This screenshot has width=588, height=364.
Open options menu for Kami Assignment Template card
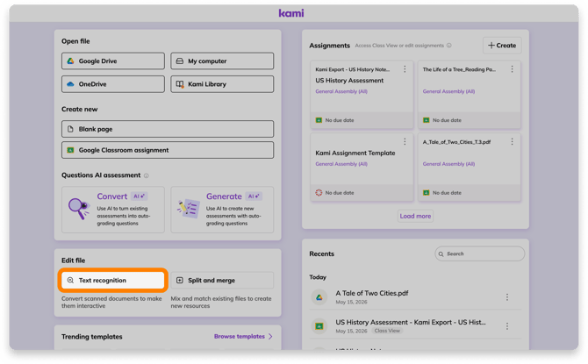click(405, 141)
